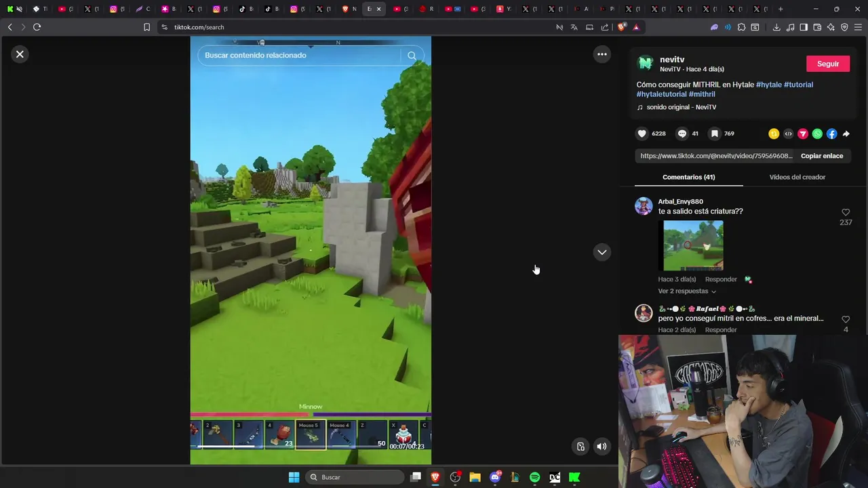Viewport: 868px width, 488px height.
Task: Follow nevitv with the Seguir button
Action: pos(827,64)
